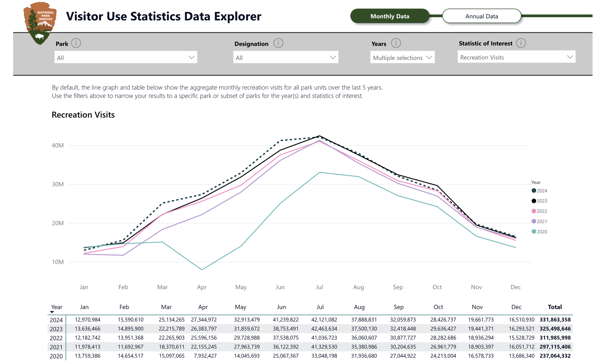The image size is (607, 364).
Task: Sort table by the Dec column header
Action: pos(516,307)
